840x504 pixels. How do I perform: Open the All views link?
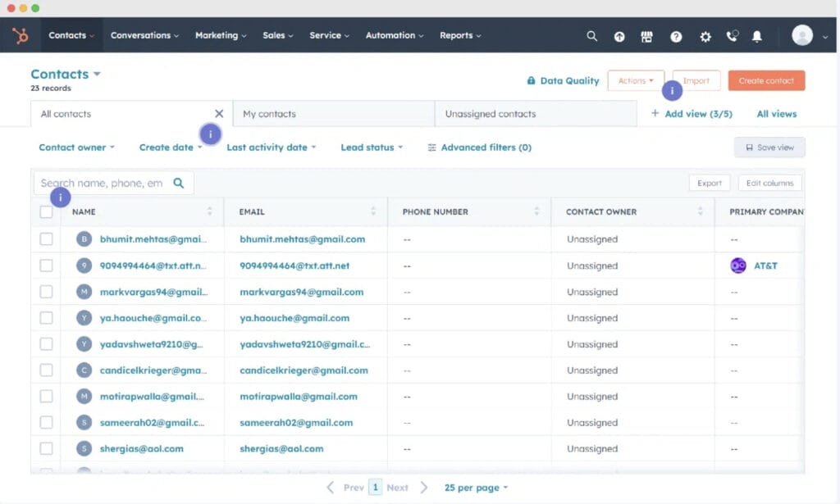click(x=776, y=113)
